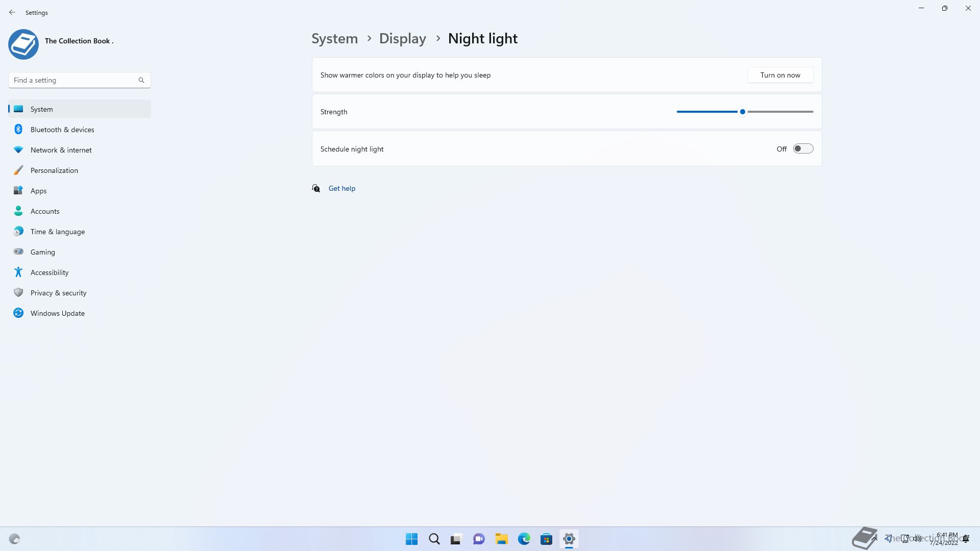This screenshot has width=980, height=551.
Task: Launch Microsoft Edge from the taskbar
Action: 524,539
